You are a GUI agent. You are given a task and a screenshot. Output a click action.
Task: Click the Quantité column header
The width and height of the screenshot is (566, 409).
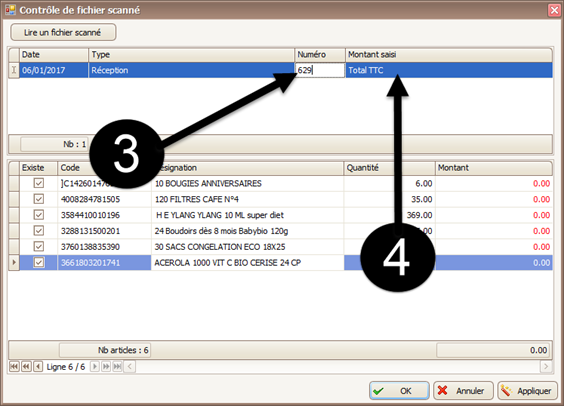389,168
